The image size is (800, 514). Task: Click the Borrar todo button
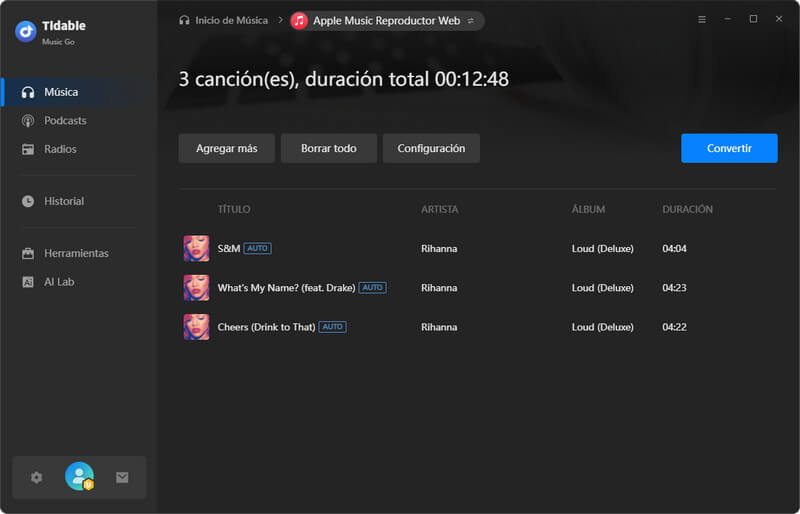[x=328, y=148]
